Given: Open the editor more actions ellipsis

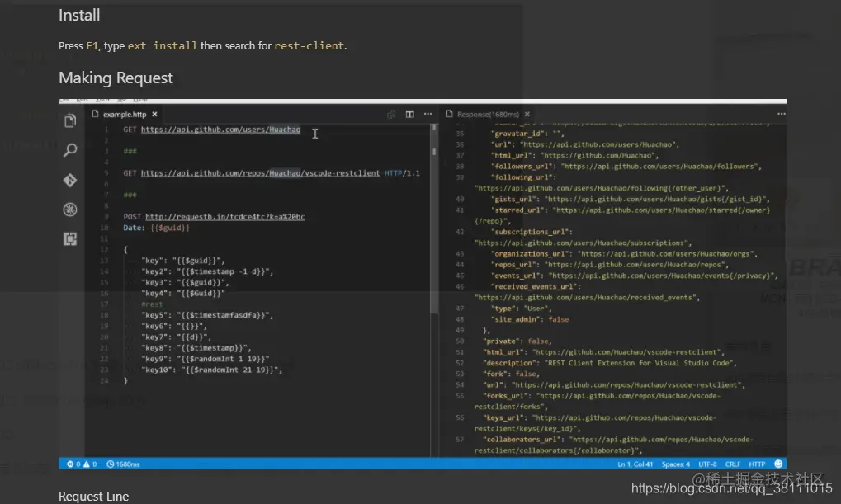Looking at the screenshot, I should [428, 114].
